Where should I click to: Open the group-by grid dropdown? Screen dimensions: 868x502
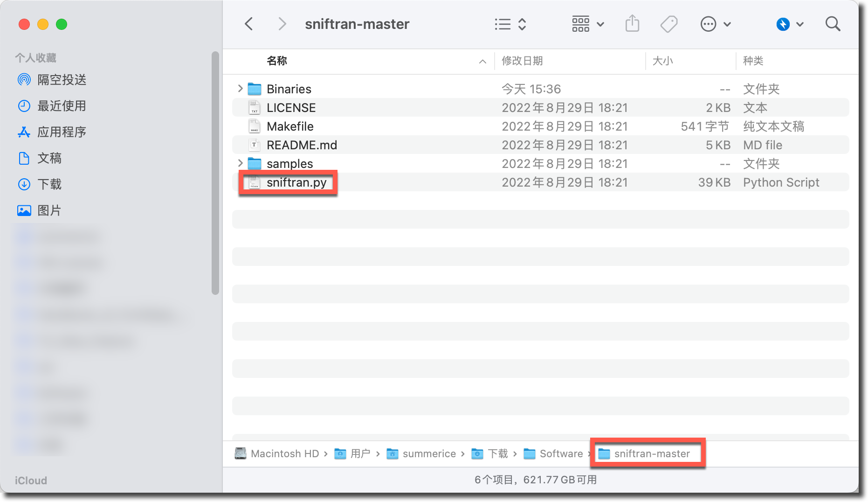[x=587, y=24]
